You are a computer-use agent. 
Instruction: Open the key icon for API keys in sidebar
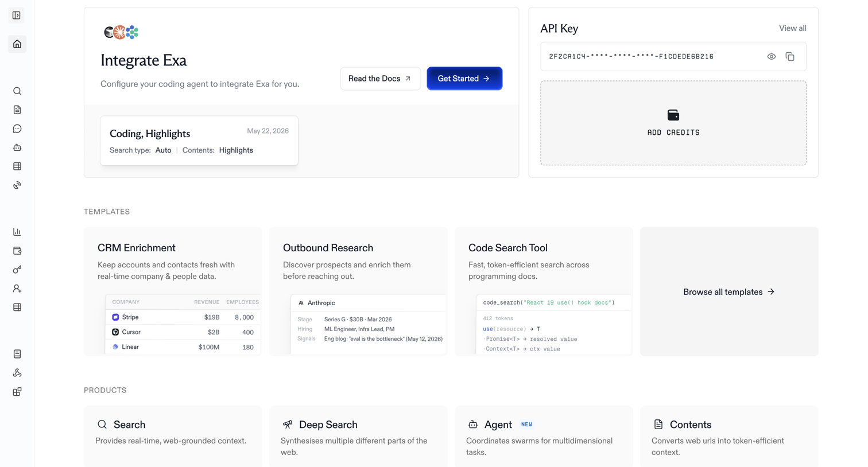point(17,270)
